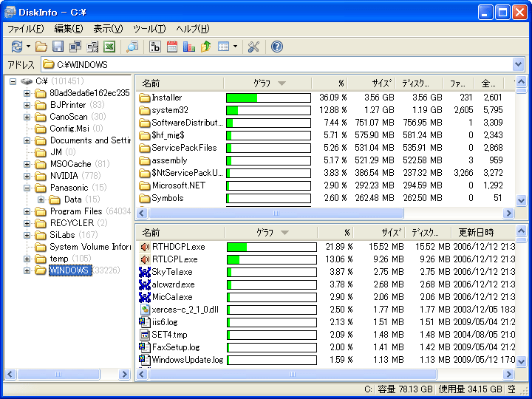Select the SoftwareDistribut... folder row
This screenshot has height=399, width=532.
[x=324, y=123]
